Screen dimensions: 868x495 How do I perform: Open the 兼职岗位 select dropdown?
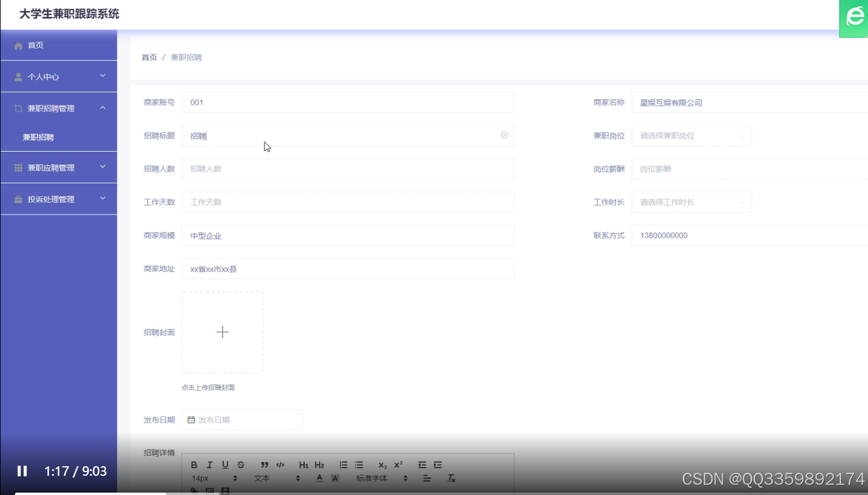pyautogui.click(x=692, y=136)
